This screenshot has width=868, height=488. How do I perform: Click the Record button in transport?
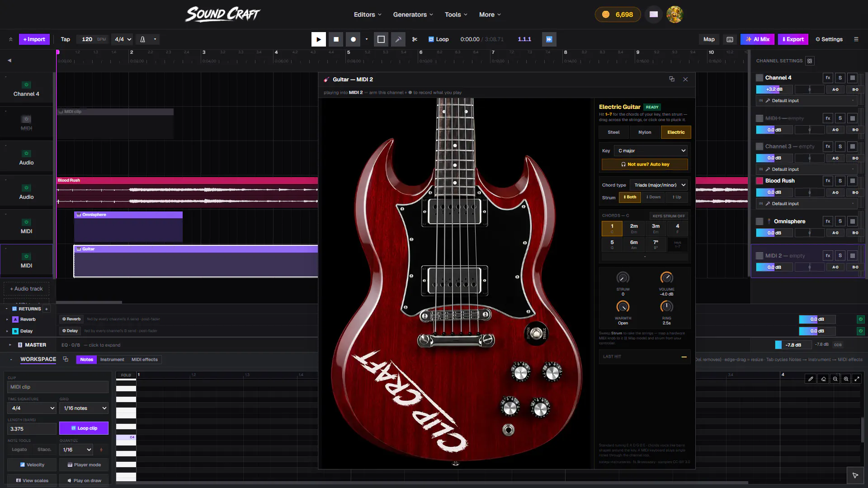[x=353, y=39]
